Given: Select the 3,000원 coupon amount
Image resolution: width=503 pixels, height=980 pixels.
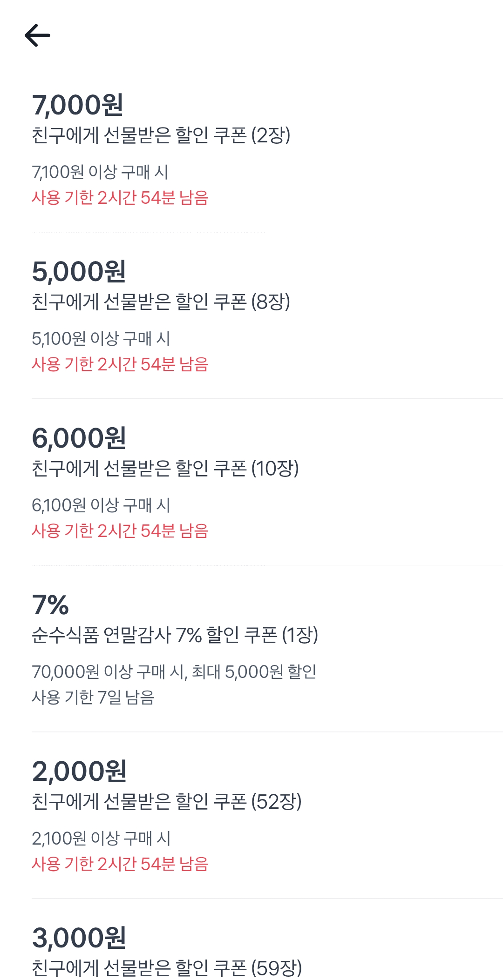Looking at the screenshot, I should click(79, 938).
